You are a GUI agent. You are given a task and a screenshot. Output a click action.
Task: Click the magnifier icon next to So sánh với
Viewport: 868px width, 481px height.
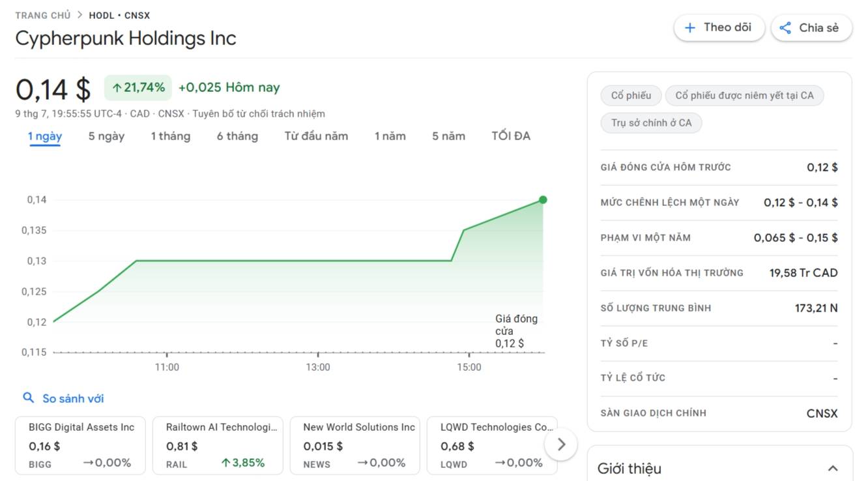pos(28,398)
